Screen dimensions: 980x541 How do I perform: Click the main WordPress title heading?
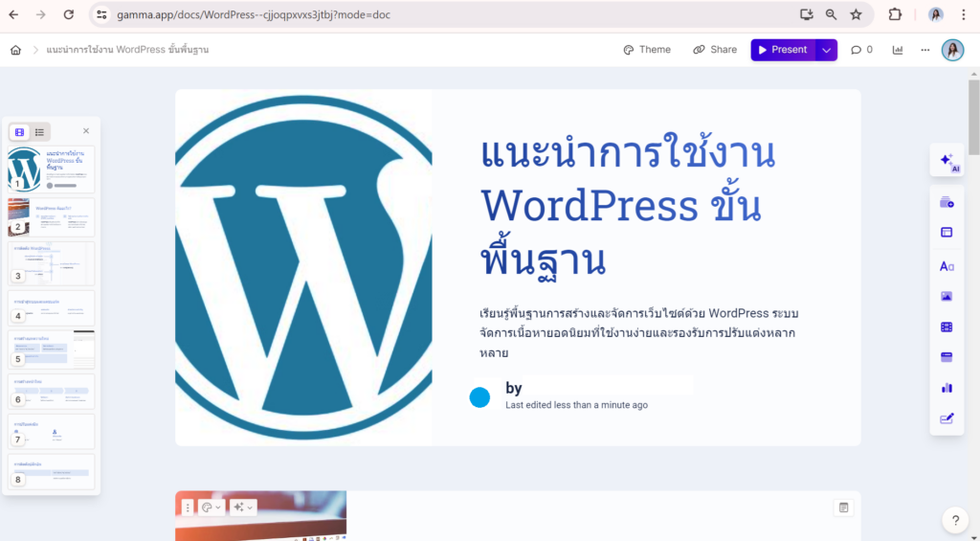[x=628, y=205]
